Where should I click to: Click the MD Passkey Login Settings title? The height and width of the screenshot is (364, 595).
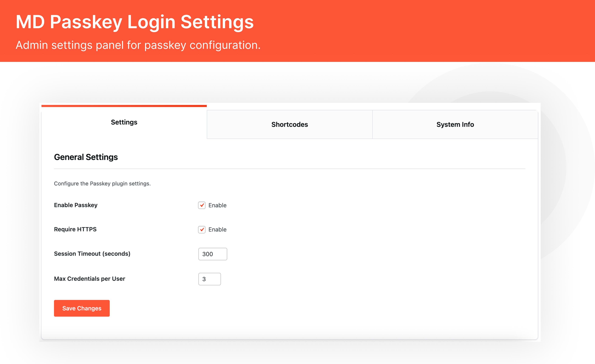click(134, 22)
